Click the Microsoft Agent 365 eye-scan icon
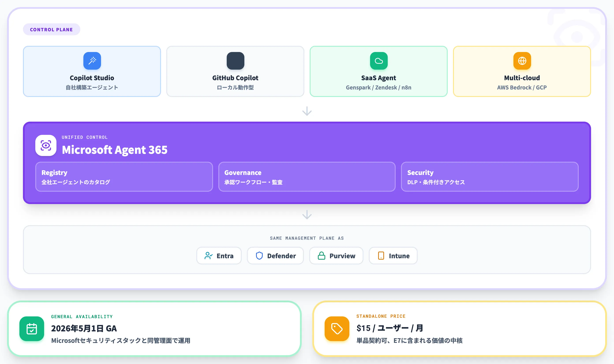 [x=46, y=145]
